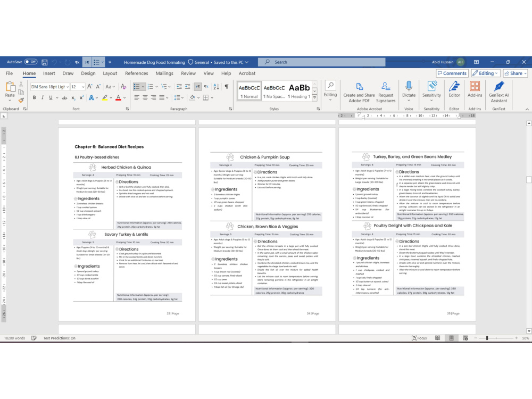The image size is (532, 399).
Task: Click the Shading paint bucket icon
Action: pos(192,98)
